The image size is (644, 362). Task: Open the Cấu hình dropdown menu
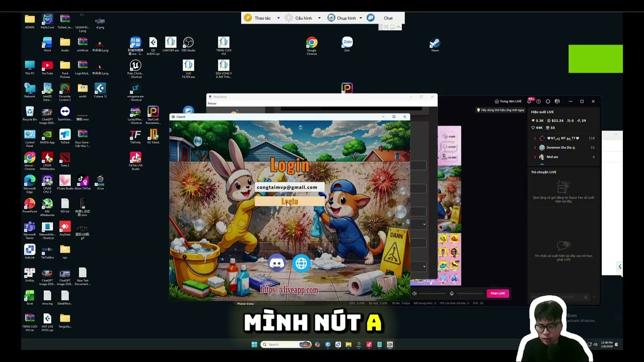click(x=303, y=18)
